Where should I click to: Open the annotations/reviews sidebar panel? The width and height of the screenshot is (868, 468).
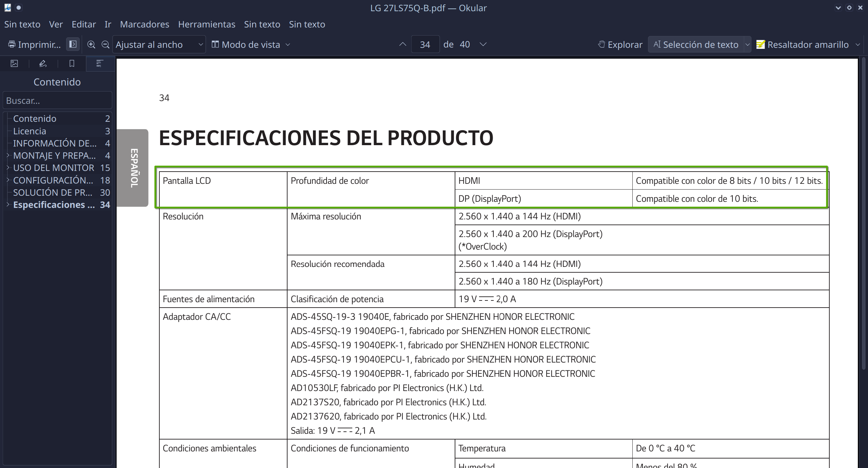point(43,63)
